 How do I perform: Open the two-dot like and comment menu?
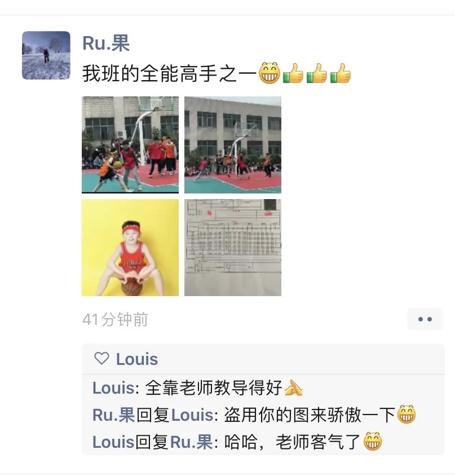tap(425, 319)
